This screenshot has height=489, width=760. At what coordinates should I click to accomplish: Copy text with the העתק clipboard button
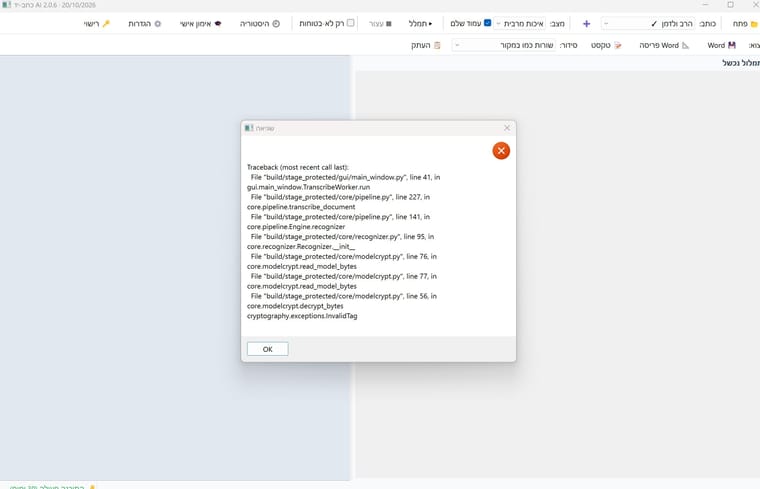click(426, 45)
